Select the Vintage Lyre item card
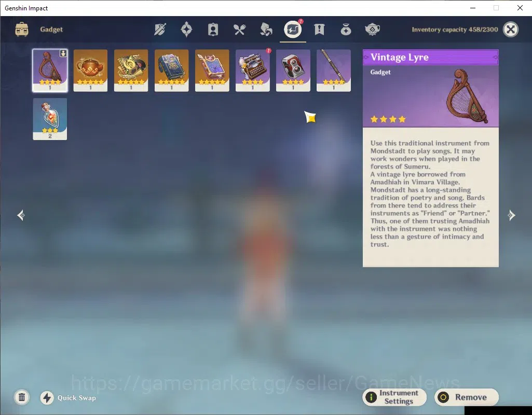The width and height of the screenshot is (532, 415). (x=50, y=71)
